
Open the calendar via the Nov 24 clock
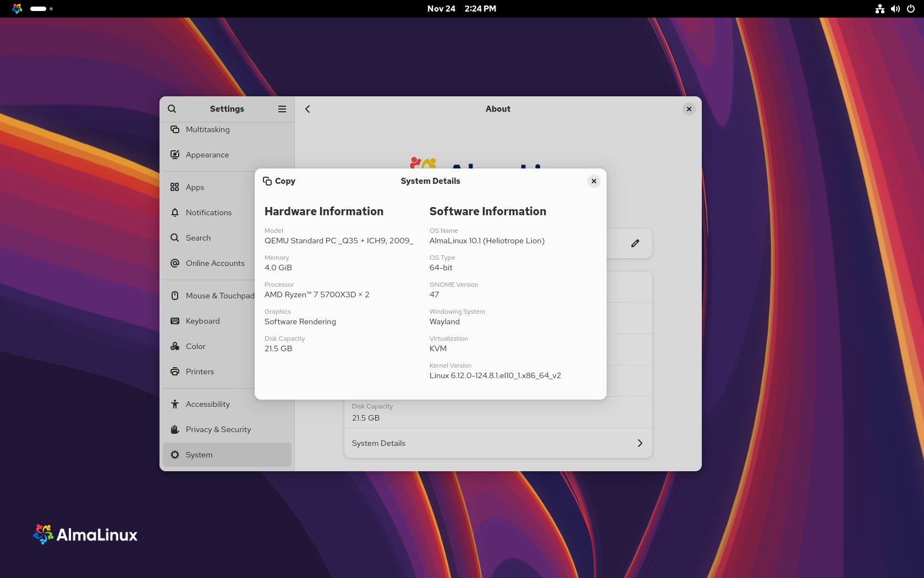click(462, 9)
